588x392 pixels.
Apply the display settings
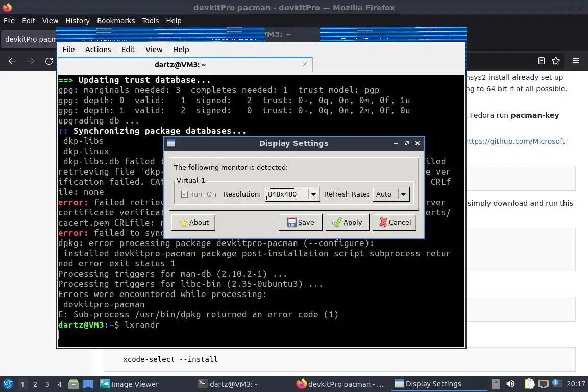click(x=347, y=222)
